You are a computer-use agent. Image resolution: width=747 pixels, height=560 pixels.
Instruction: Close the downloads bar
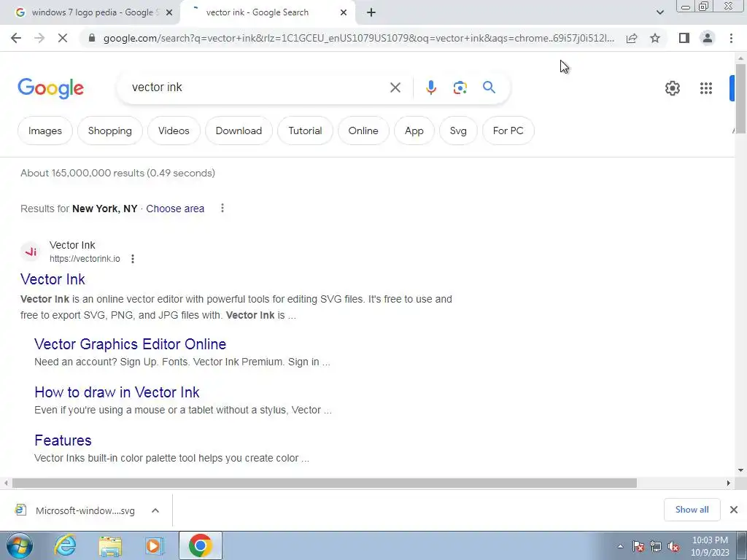(734, 510)
